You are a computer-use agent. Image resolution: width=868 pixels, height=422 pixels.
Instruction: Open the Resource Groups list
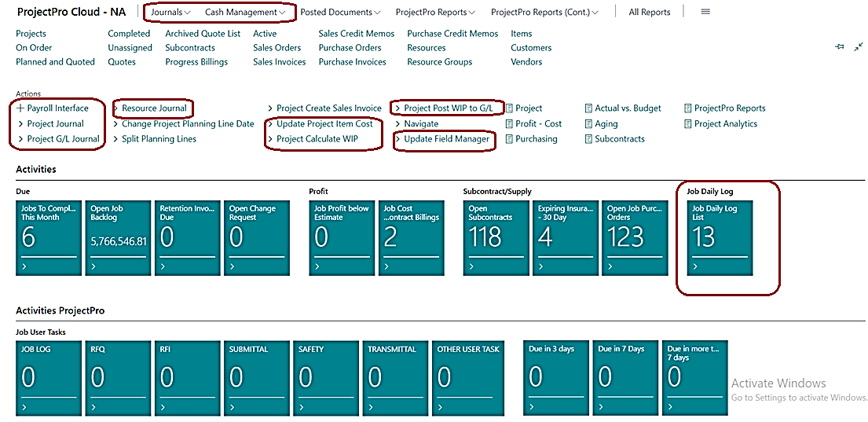[x=440, y=62]
